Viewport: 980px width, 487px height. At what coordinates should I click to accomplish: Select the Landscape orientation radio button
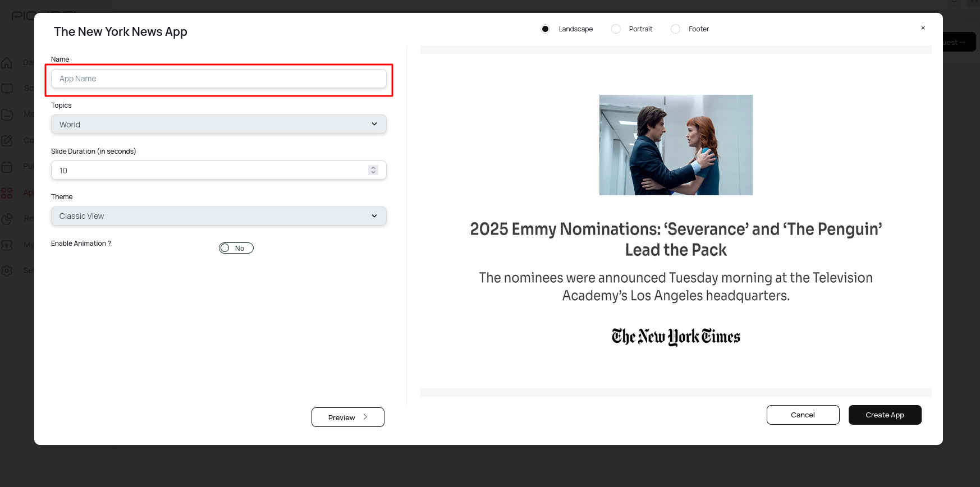tap(545, 29)
